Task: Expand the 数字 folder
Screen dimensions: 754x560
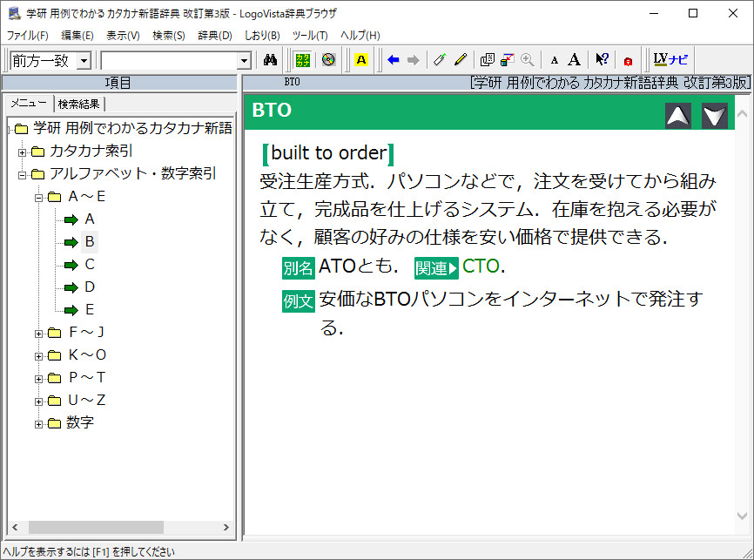Action: 38,424
